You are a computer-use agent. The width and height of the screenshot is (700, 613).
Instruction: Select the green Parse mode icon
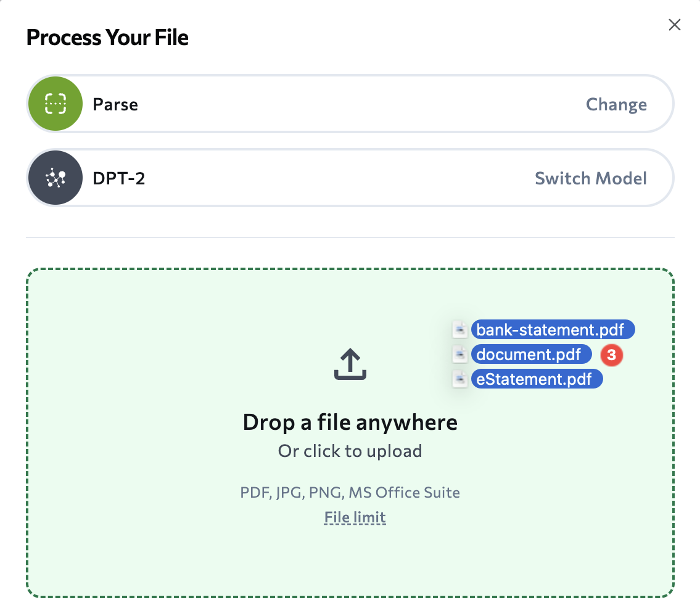(x=55, y=103)
